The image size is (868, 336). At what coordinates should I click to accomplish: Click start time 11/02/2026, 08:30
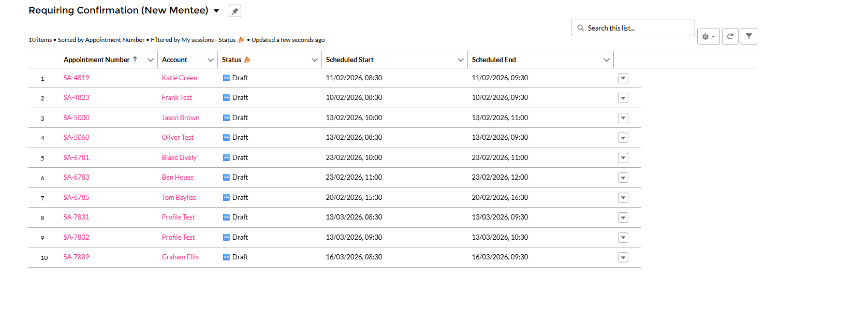pyautogui.click(x=354, y=78)
